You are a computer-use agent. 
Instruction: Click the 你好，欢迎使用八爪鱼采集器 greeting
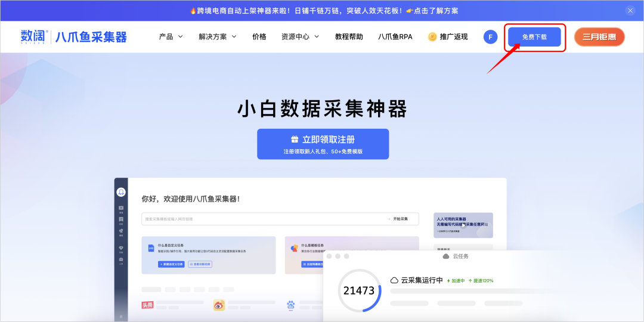click(191, 199)
